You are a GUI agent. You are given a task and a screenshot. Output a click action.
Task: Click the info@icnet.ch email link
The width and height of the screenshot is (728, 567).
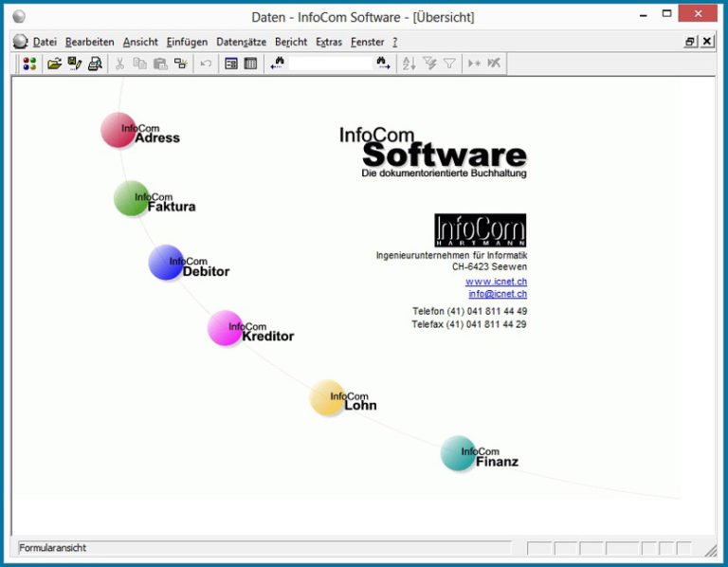[498, 294]
